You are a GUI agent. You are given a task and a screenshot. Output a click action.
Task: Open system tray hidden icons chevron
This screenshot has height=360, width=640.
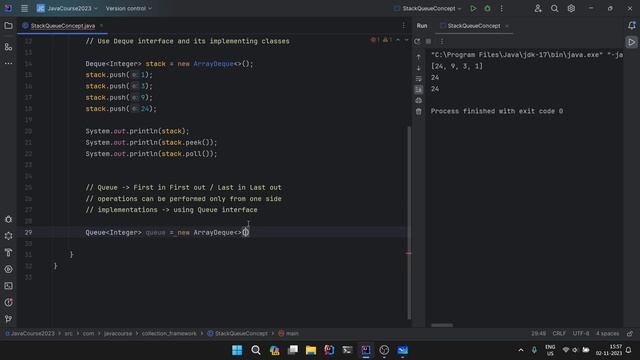[520, 350]
